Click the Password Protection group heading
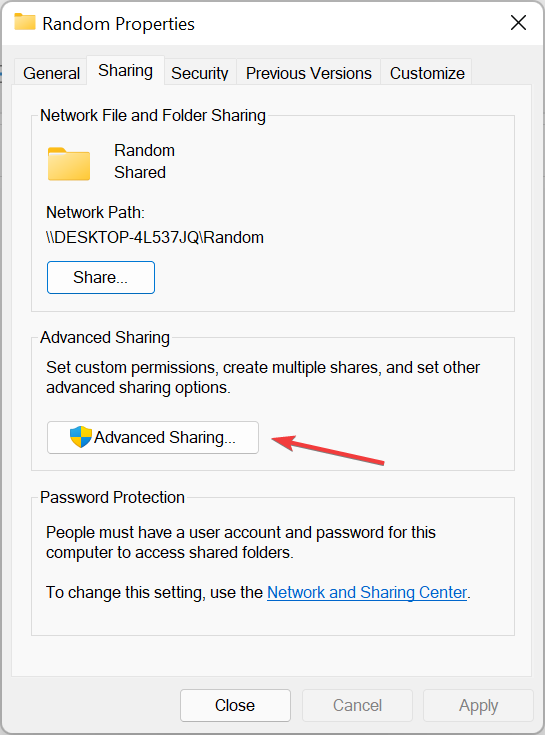 coord(112,497)
